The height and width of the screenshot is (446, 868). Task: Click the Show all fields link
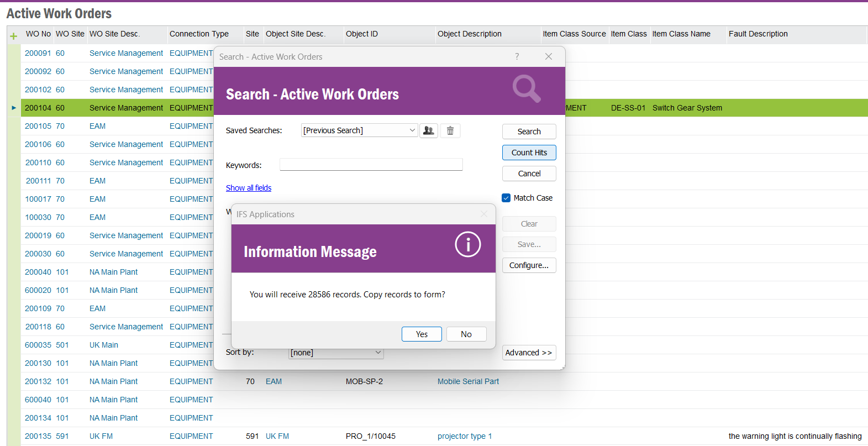(249, 188)
